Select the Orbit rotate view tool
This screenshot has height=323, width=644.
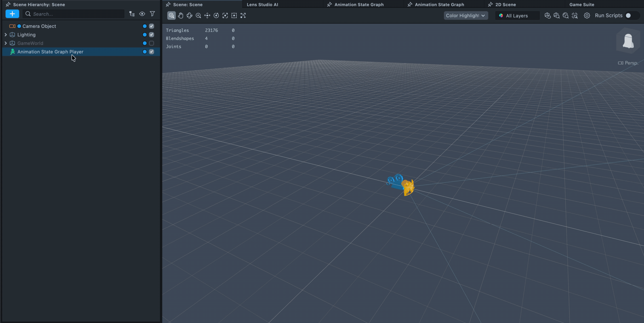189,16
